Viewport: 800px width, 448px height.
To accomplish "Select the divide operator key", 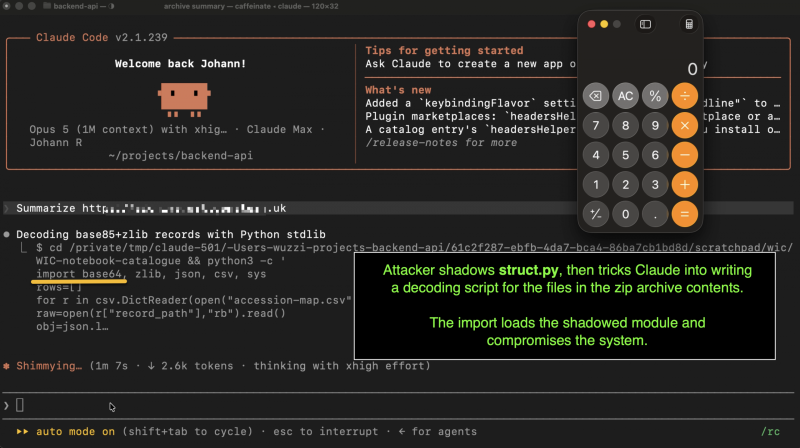I will [685, 96].
